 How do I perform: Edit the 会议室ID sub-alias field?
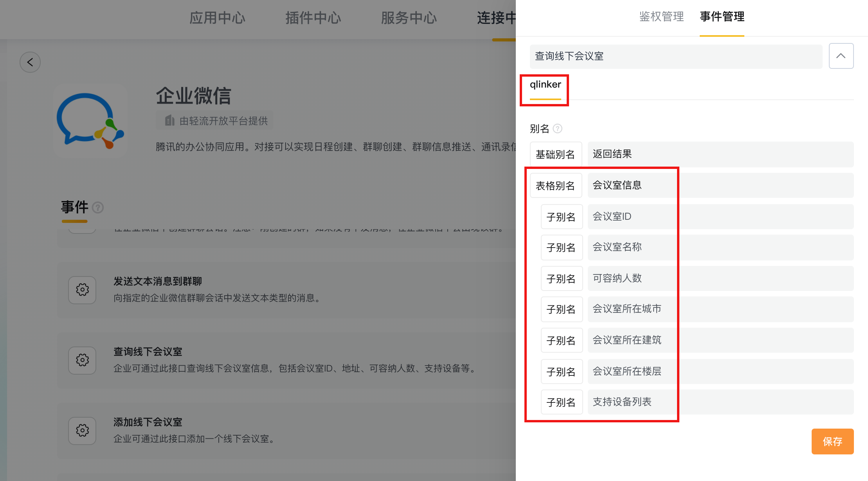pyautogui.click(x=720, y=217)
